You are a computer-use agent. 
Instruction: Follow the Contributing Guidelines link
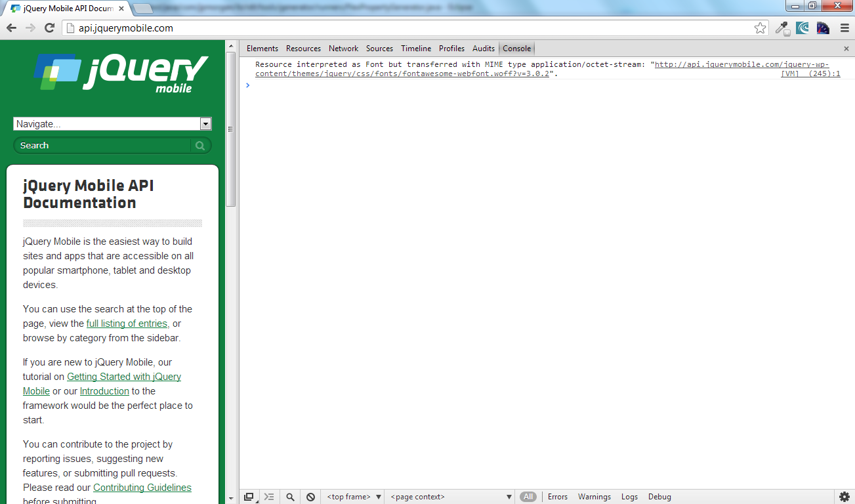coord(142,488)
